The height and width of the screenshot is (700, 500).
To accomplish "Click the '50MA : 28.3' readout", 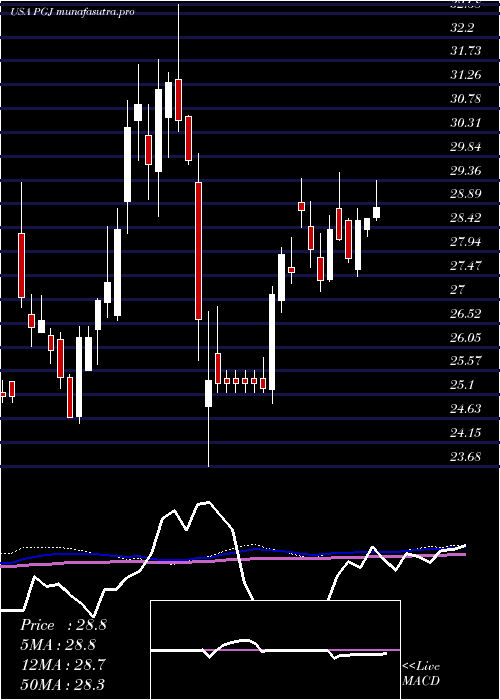I will click(63, 684).
